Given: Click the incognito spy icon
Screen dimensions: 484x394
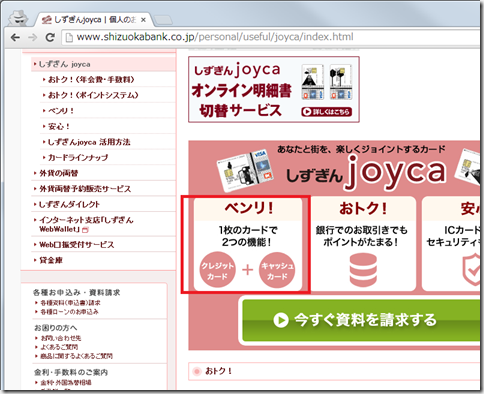Looking at the screenshot, I should point(18,18).
